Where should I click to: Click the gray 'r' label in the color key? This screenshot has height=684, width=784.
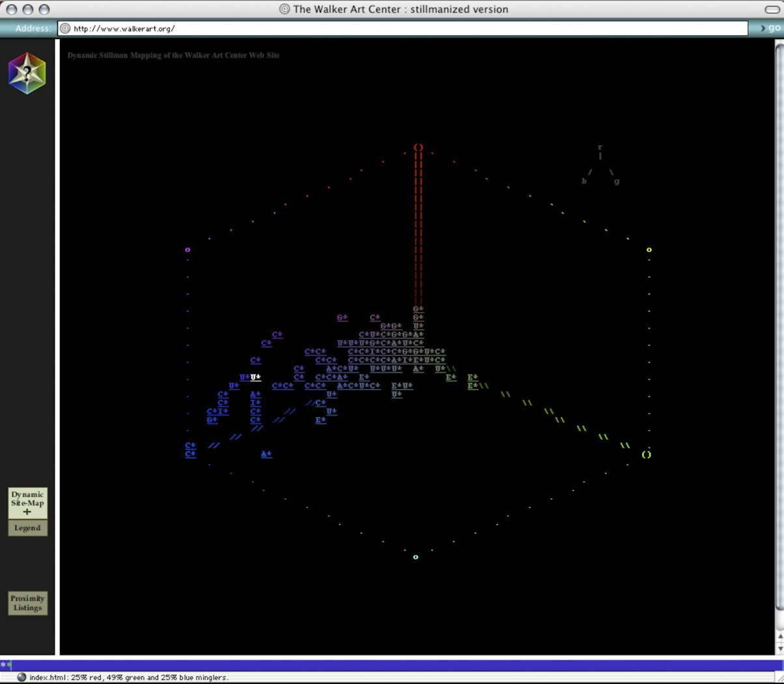(x=600, y=147)
